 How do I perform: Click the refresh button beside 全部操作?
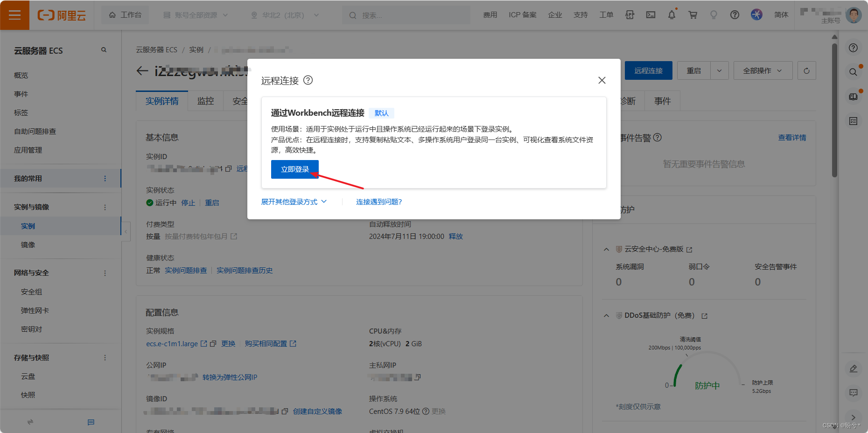pyautogui.click(x=806, y=70)
